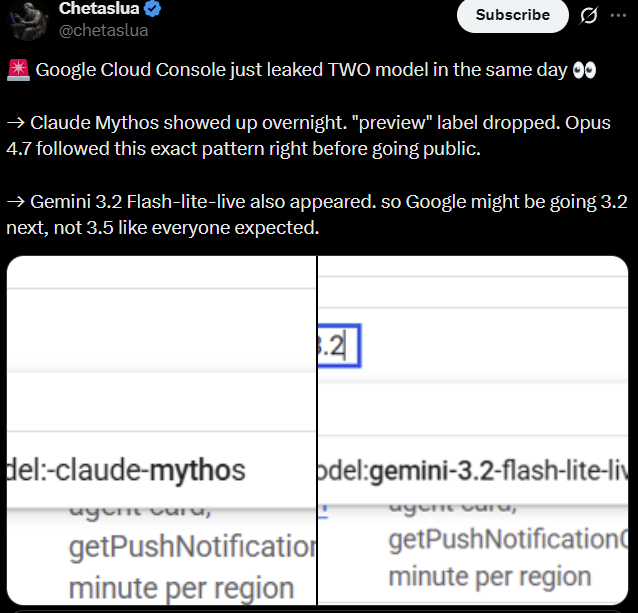This screenshot has height=613, width=638.
Task: Click the Google Cloud Console headline text
Action: pos(301,70)
